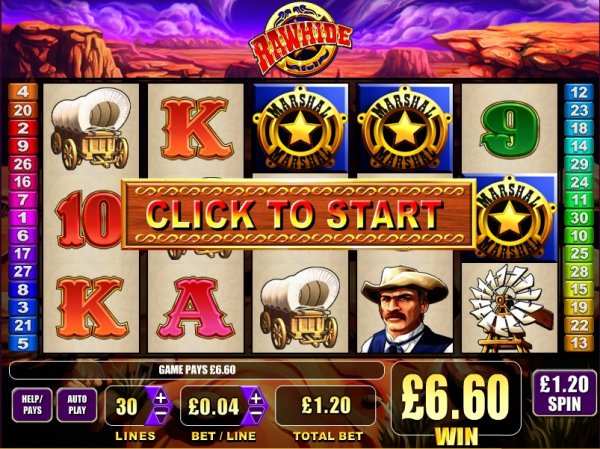Screen dimensions: 600x449
Task: Select payline 5 marker on left
Action: pyautogui.click(x=23, y=343)
